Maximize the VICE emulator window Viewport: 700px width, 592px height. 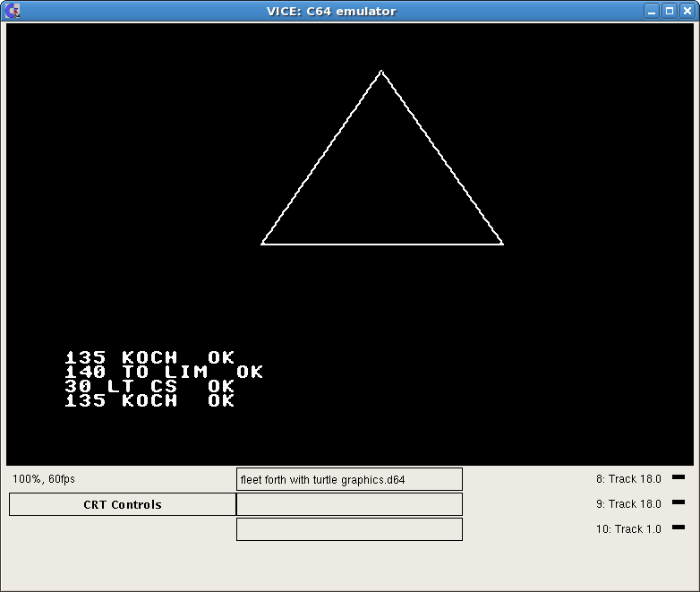669,11
